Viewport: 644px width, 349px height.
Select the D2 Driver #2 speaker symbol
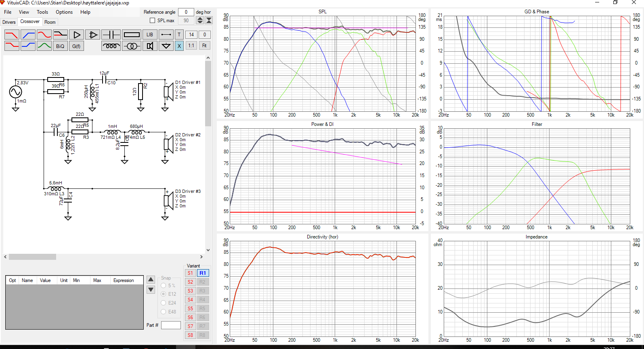pos(168,144)
